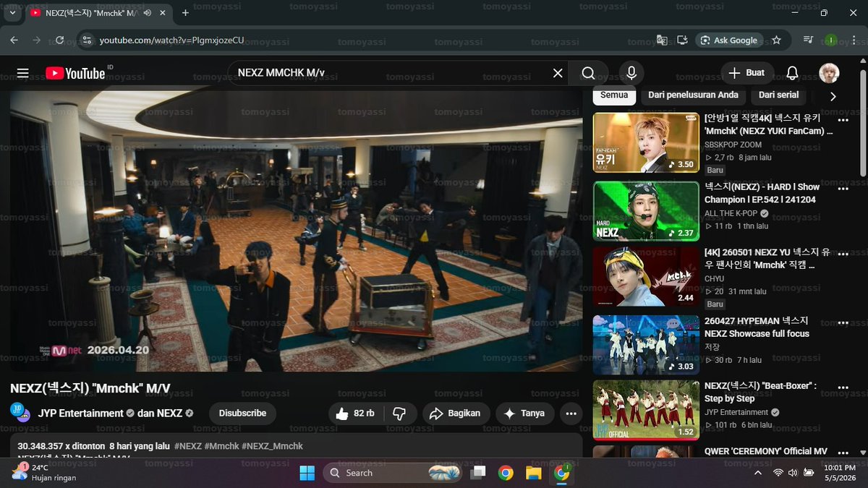Click the browser forward arrow
This screenshot has width=868, height=488.
tap(36, 40)
